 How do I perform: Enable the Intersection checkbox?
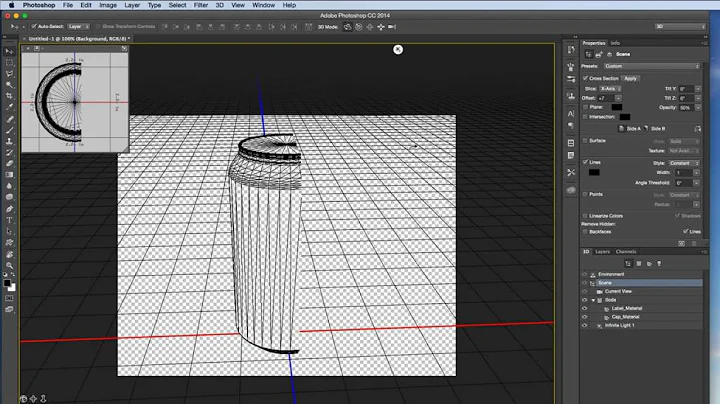click(585, 117)
